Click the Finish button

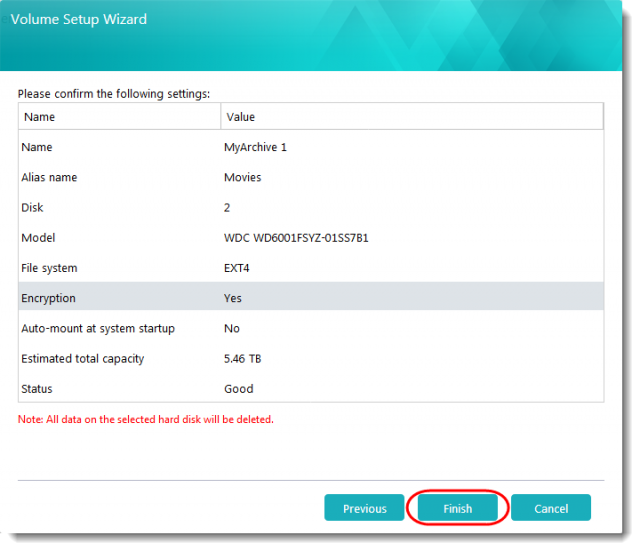tap(457, 508)
